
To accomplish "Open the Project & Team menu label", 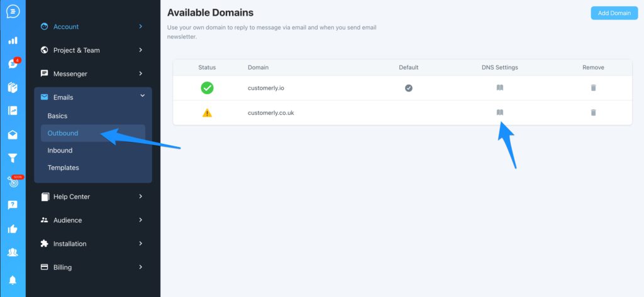I will click(76, 50).
